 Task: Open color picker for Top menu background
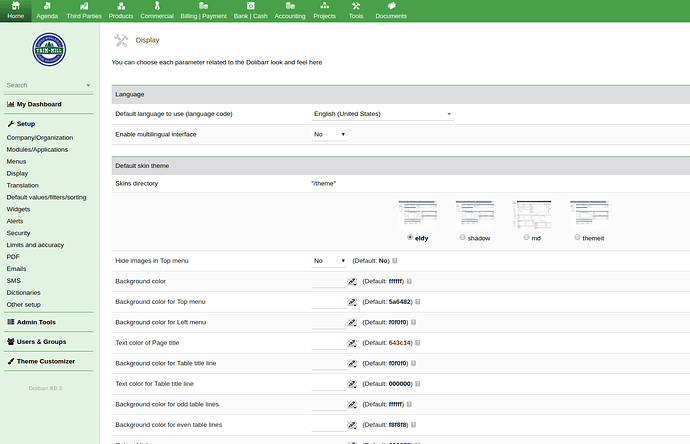point(352,302)
